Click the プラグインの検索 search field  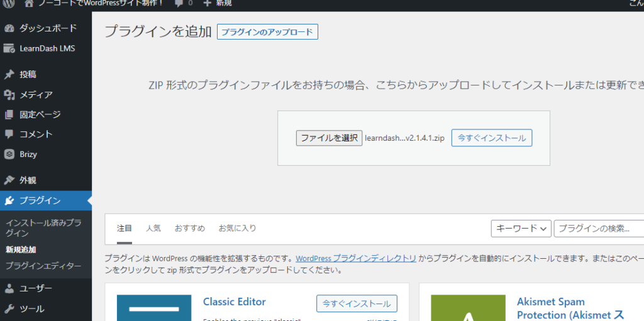(598, 229)
